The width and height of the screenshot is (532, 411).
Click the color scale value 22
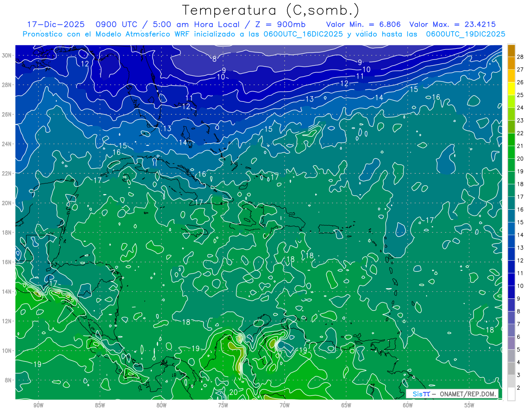[x=520, y=133]
